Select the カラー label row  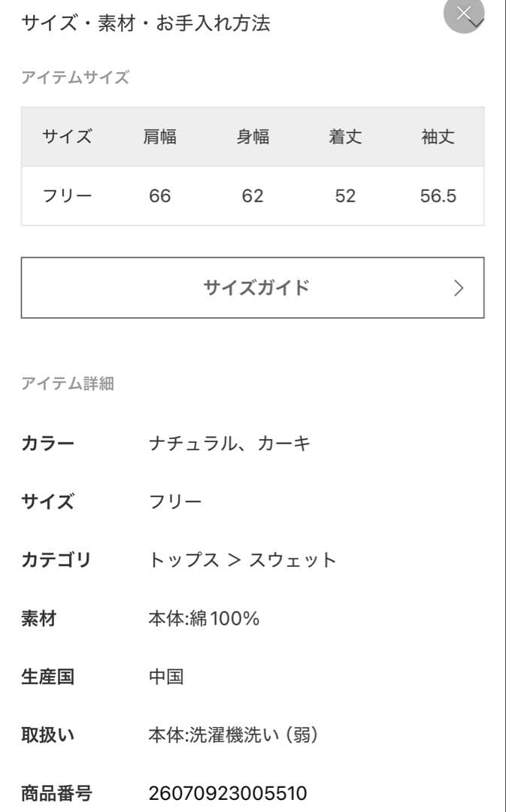pyautogui.click(x=45, y=443)
